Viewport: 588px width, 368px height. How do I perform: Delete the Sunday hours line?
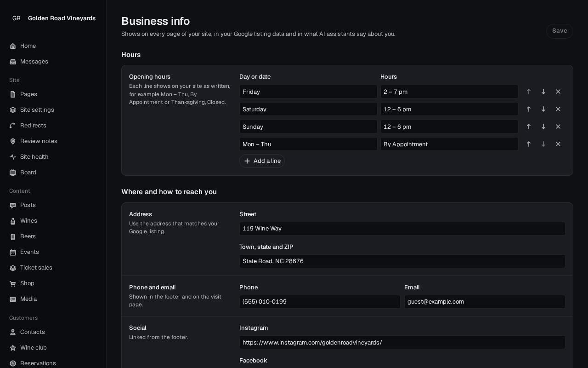[558, 126]
